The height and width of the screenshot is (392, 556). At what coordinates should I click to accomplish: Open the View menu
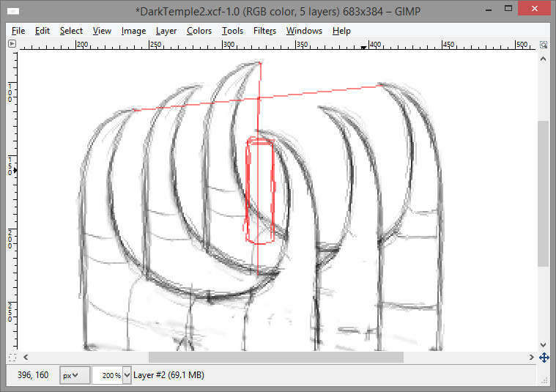coord(102,31)
